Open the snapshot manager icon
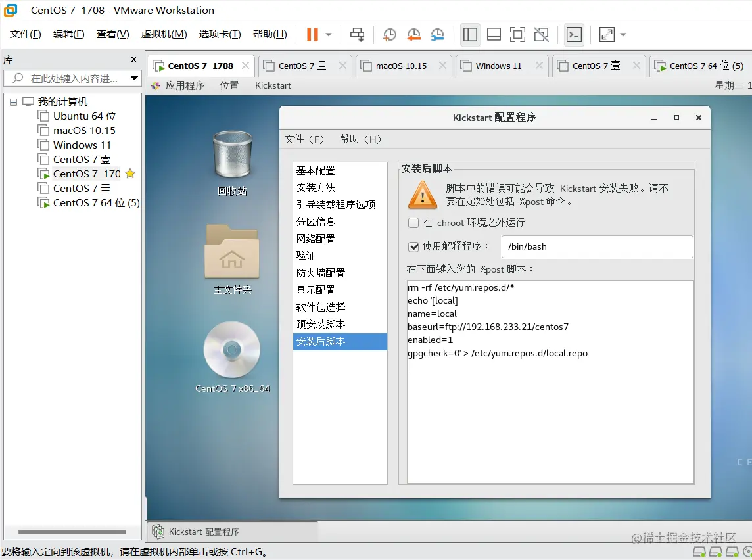The image size is (752, 560). (437, 35)
